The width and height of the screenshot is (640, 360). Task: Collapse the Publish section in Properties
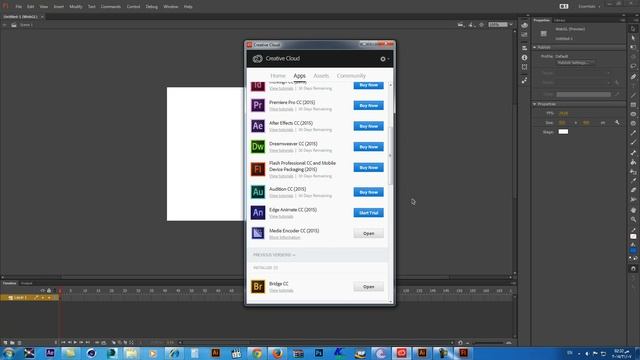[535, 47]
